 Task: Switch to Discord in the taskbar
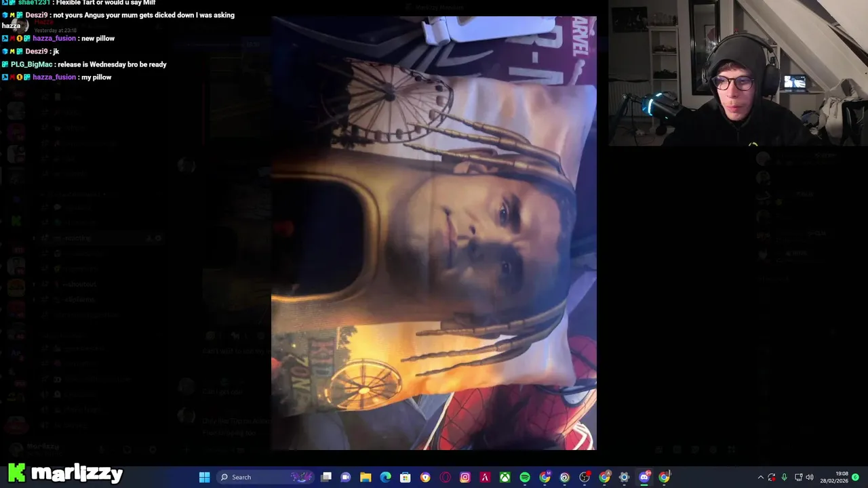(x=644, y=477)
